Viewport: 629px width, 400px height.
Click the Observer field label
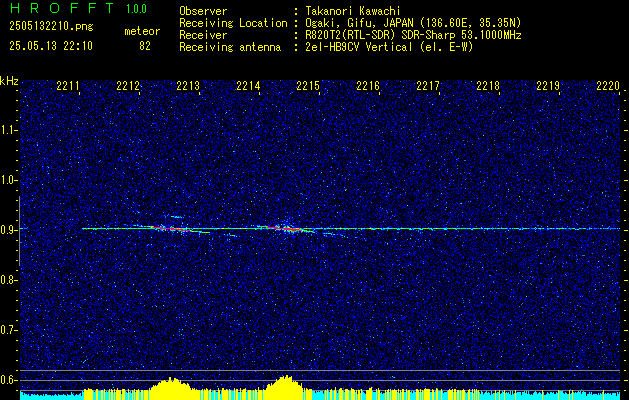point(203,12)
